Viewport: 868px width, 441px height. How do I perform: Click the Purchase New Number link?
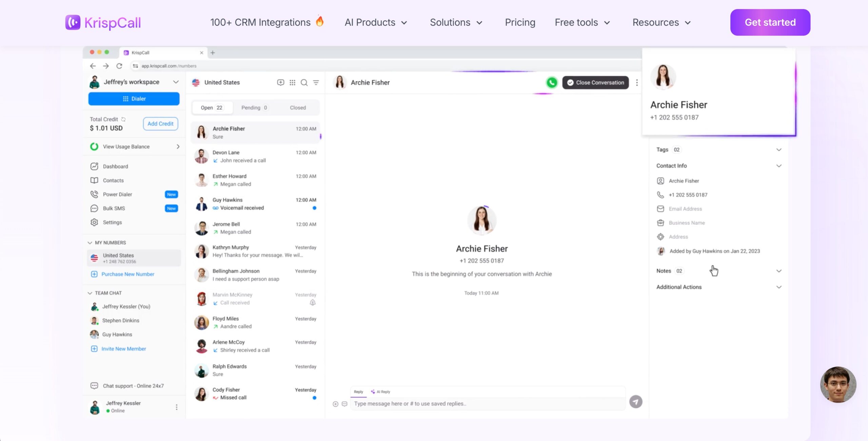(x=127, y=274)
